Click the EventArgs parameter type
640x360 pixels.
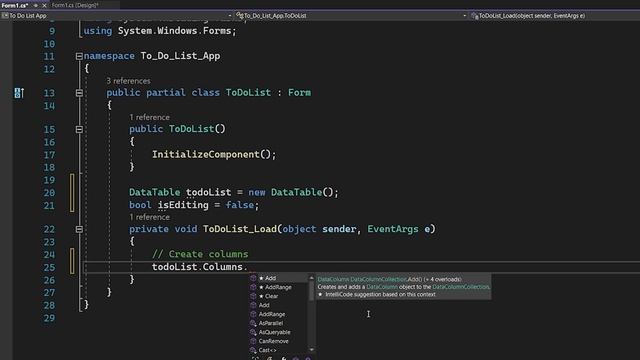pyautogui.click(x=393, y=229)
